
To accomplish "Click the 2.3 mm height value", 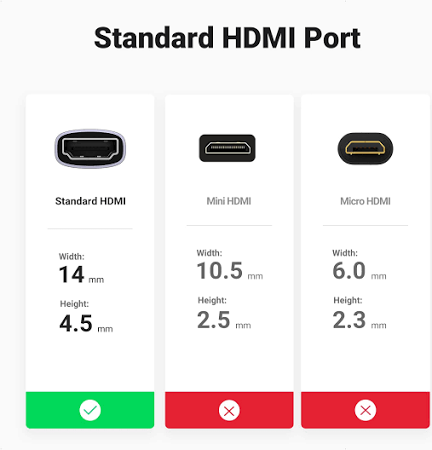I will point(359,320).
